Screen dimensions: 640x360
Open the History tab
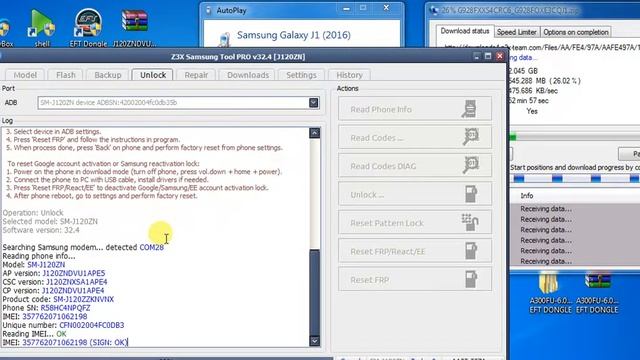click(349, 75)
